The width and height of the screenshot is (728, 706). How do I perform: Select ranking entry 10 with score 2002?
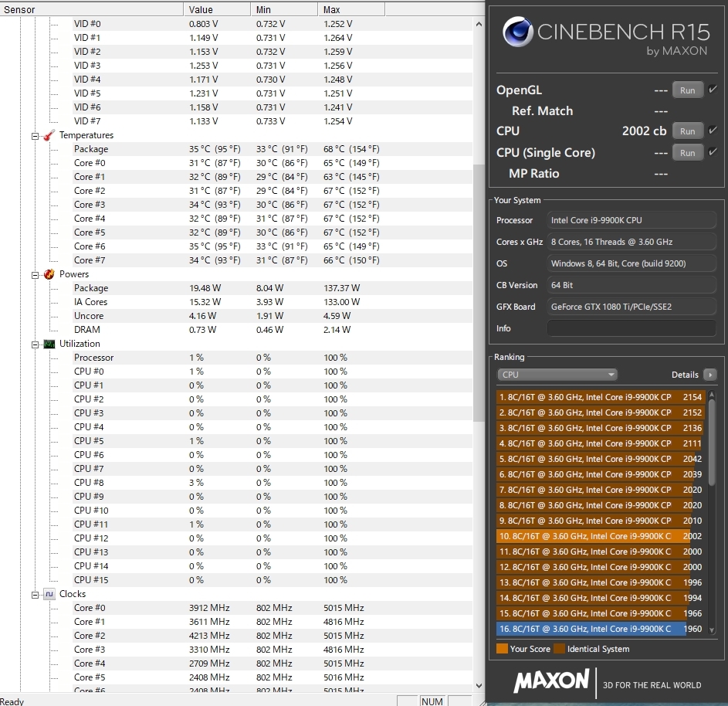(x=601, y=536)
